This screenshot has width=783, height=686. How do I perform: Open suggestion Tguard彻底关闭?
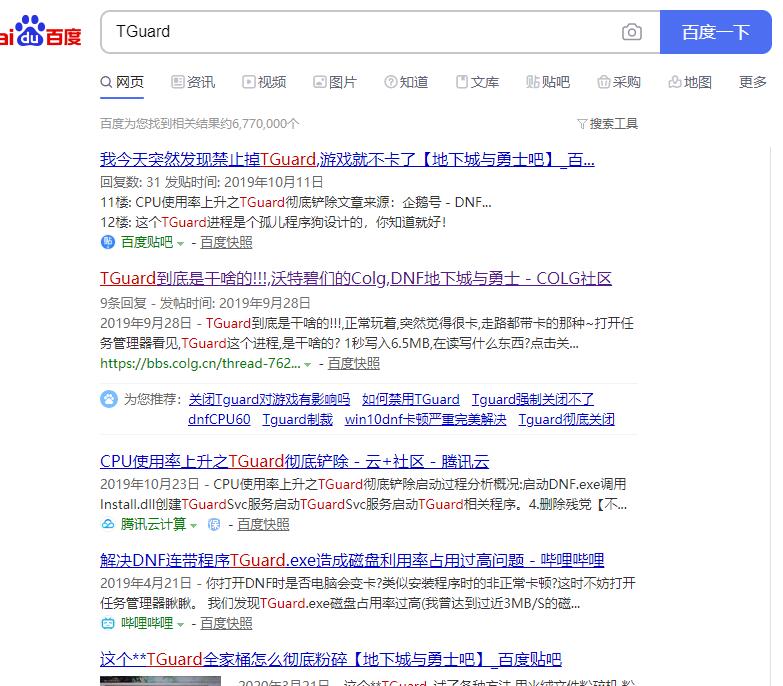tap(566, 419)
